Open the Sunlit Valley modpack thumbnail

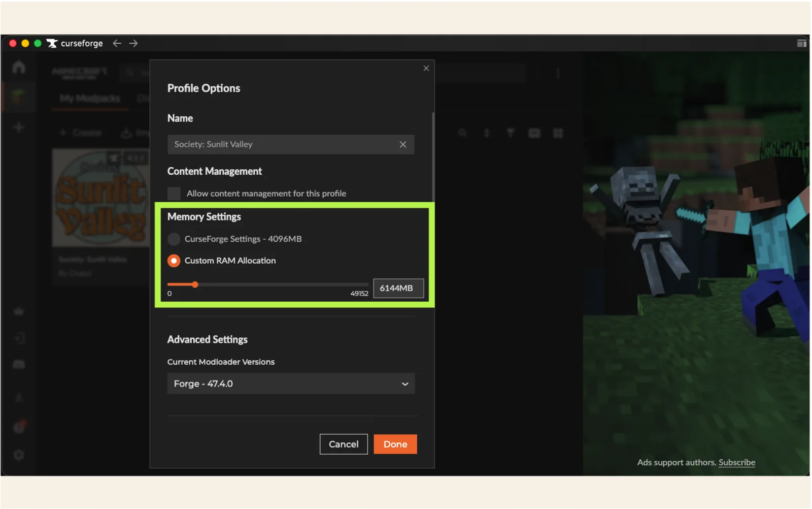point(101,198)
